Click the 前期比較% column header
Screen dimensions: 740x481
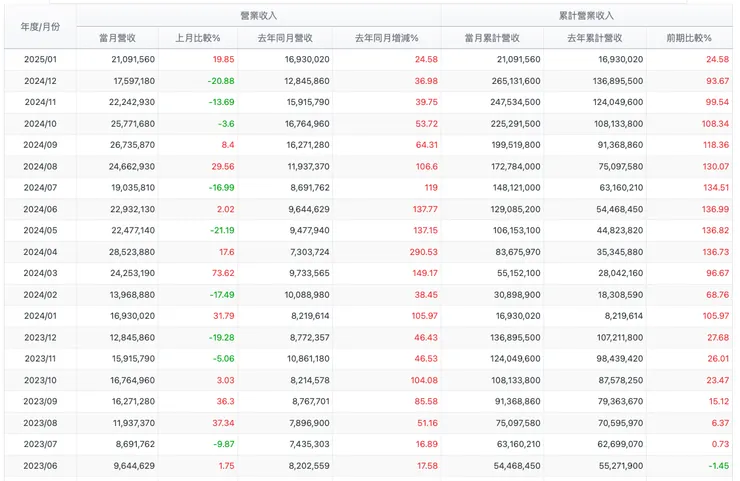pyautogui.click(x=689, y=38)
